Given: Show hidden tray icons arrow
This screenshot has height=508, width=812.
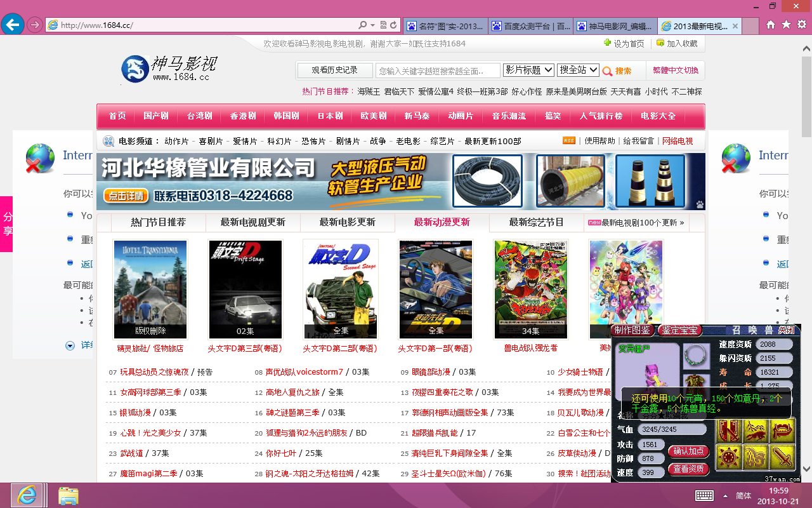Looking at the screenshot, I should [x=725, y=495].
